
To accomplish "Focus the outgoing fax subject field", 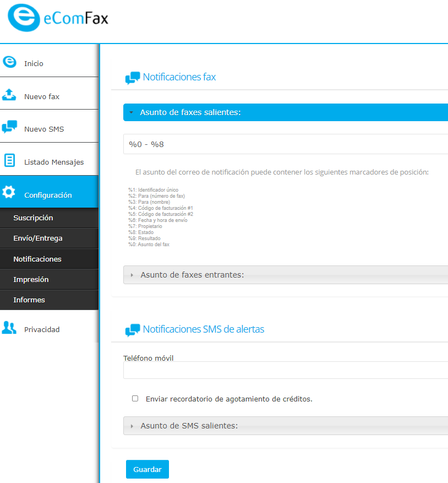I will (286, 144).
